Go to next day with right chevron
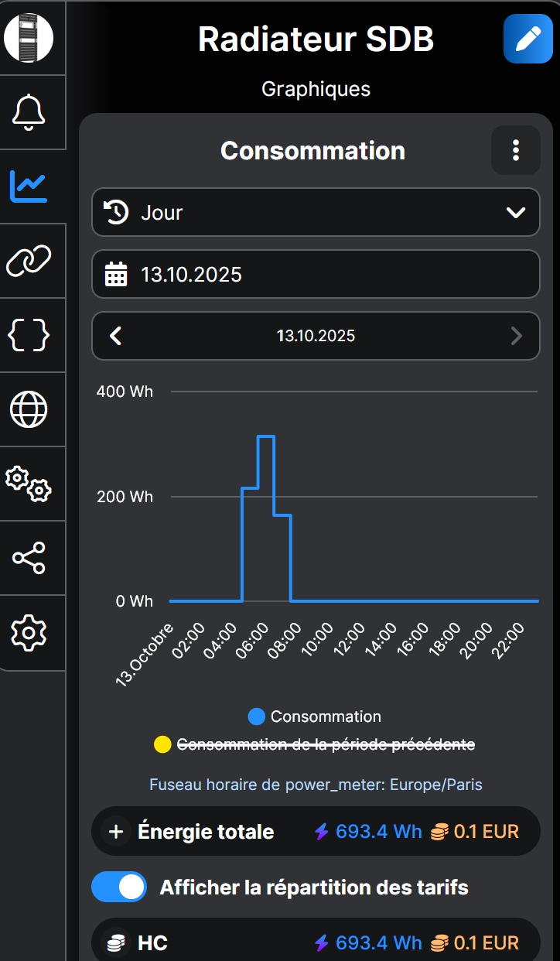Screen dimensions: 560x961 (x=516, y=336)
